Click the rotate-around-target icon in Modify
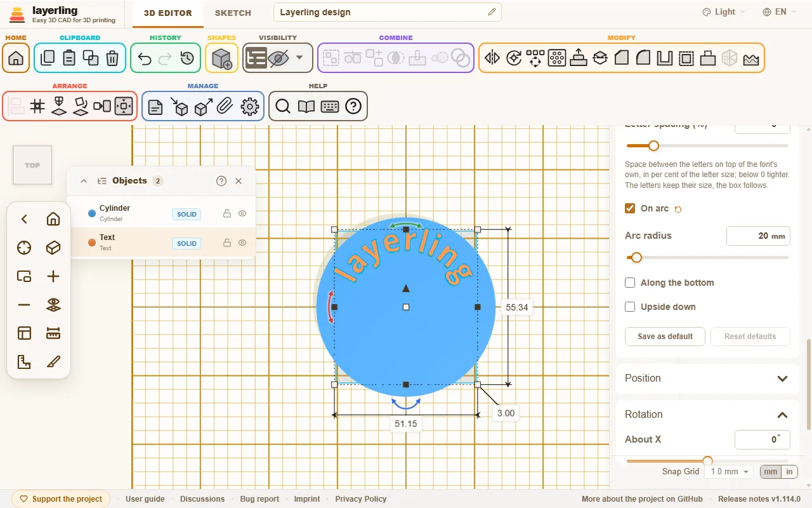The height and width of the screenshot is (508, 812). pos(514,58)
